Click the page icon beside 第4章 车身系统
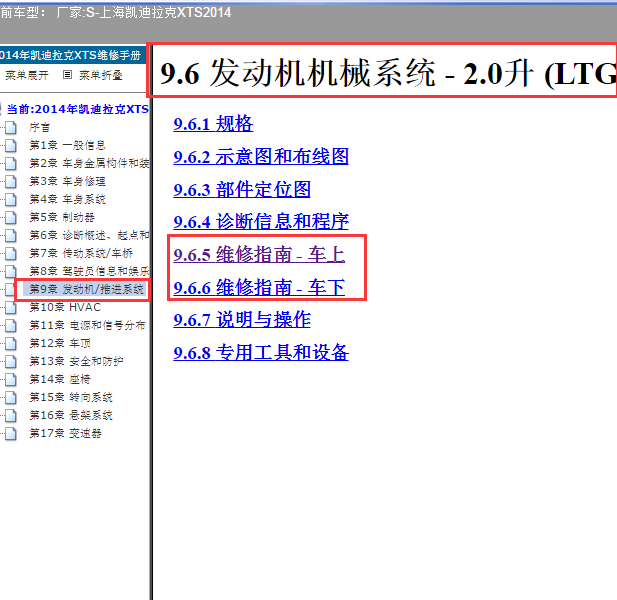The width and height of the screenshot is (617, 600). pos(11,199)
